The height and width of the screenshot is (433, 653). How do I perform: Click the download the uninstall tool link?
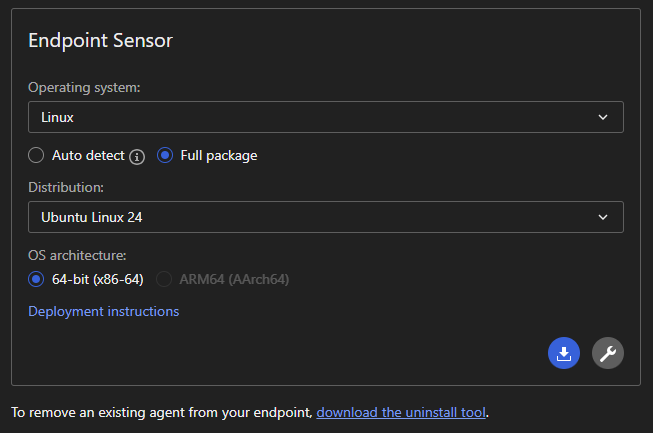pos(402,412)
